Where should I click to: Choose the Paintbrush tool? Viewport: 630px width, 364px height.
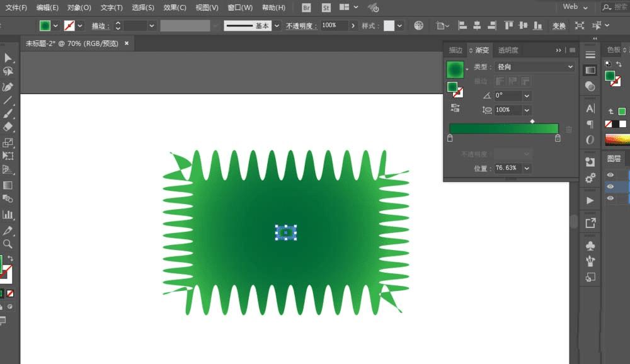pos(8,114)
